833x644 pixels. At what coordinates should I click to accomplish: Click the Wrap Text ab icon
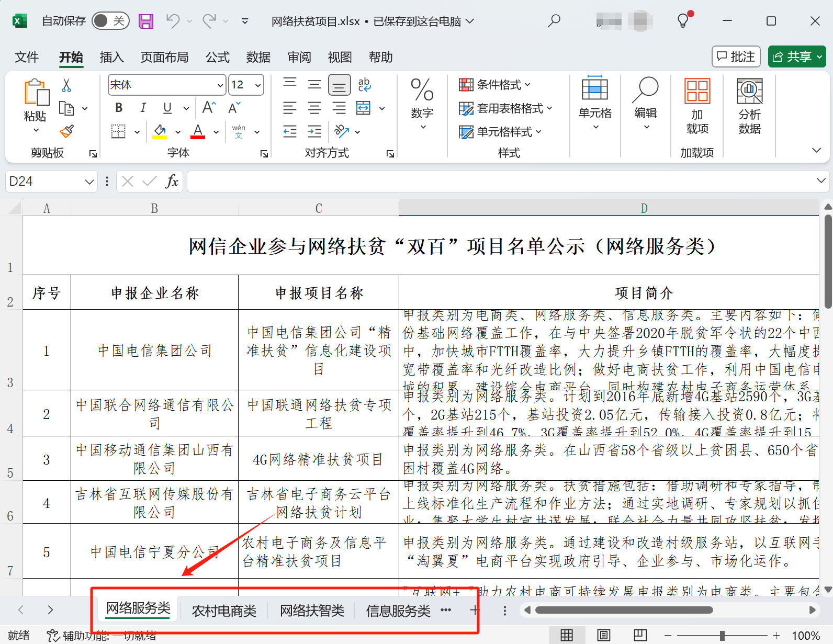(364, 84)
